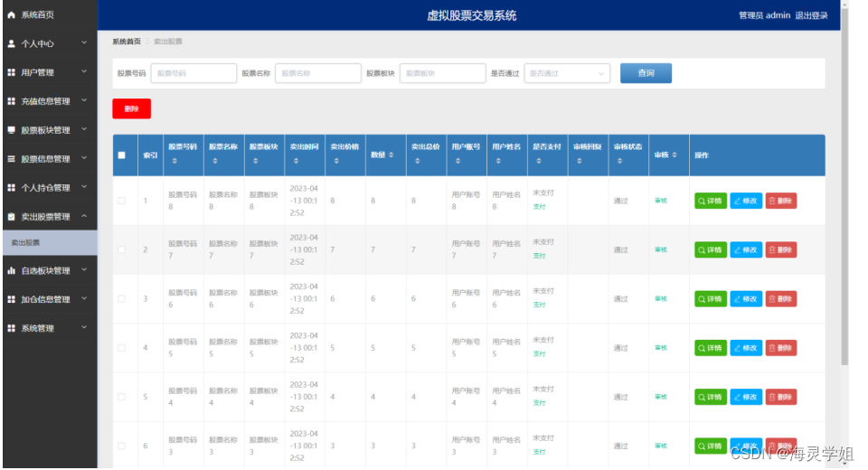Open the 用户管理 sidebar menu

coord(50,72)
